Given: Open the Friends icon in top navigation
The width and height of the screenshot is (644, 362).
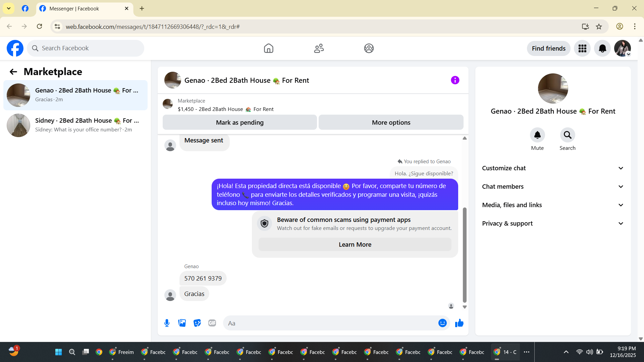Looking at the screenshot, I should (x=319, y=48).
